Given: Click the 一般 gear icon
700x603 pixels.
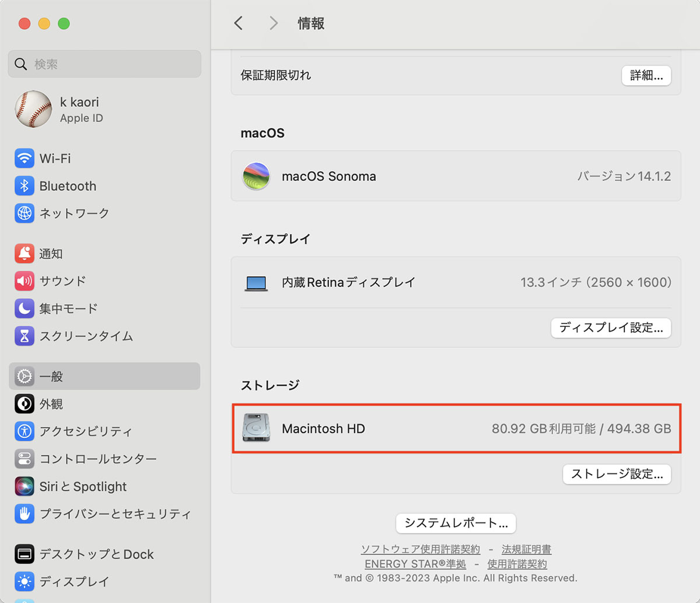Looking at the screenshot, I should [x=24, y=377].
